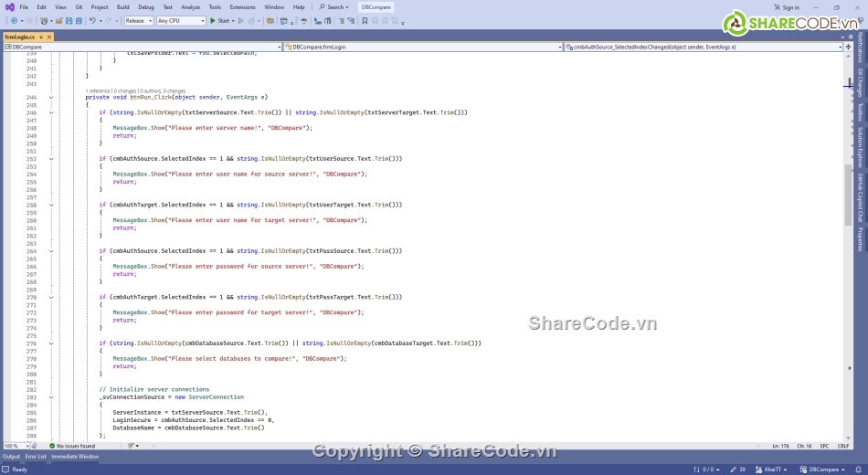The width and height of the screenshot is (868, 475).
Task: Open the Toolbox side tab
Action: [861, 112]
